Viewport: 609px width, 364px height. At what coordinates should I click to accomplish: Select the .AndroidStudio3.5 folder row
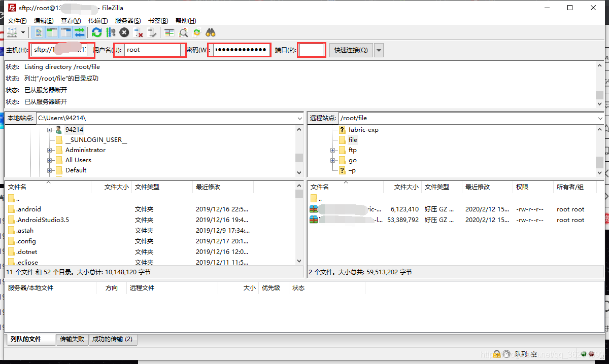(150, 220)
